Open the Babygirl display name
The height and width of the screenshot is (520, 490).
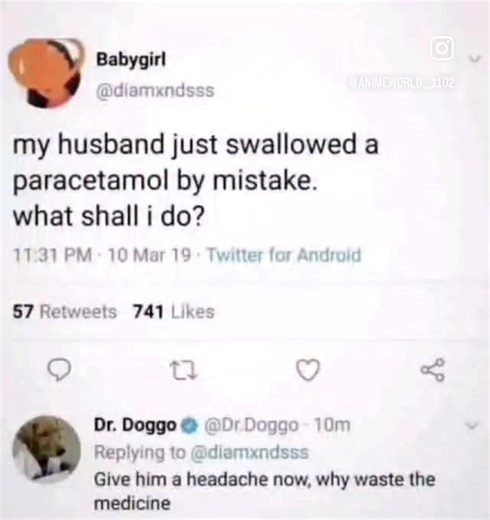tap(131, 61)
